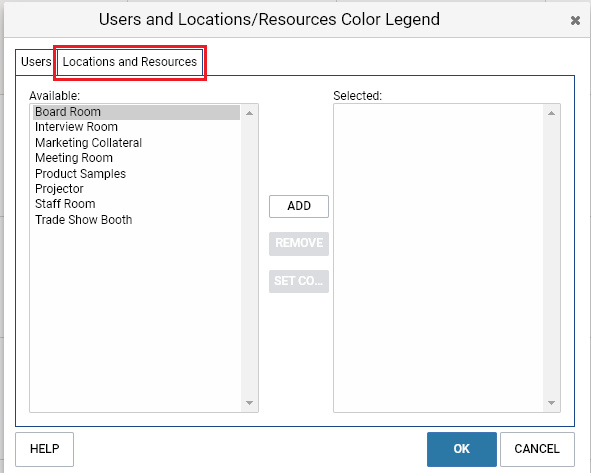Select Board Room in Available list
Screen dimensions: 591x473
(136, 112)
